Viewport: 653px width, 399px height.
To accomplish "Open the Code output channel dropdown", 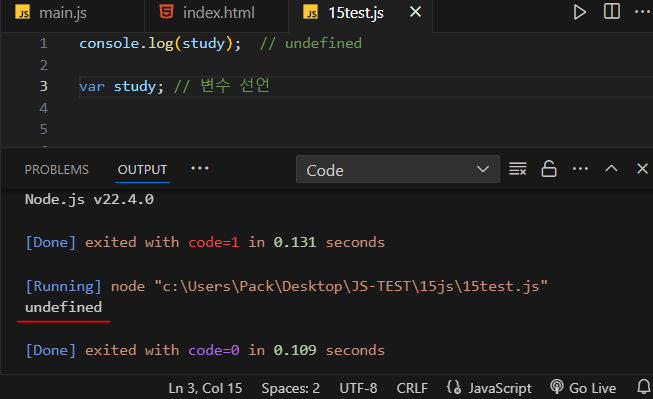I will pos(398,169).
